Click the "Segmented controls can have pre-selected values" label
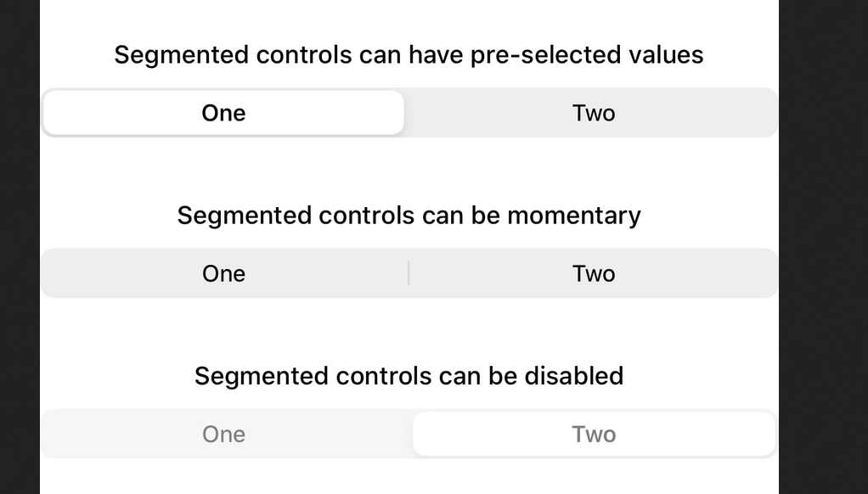 click(x=409, y=54)
